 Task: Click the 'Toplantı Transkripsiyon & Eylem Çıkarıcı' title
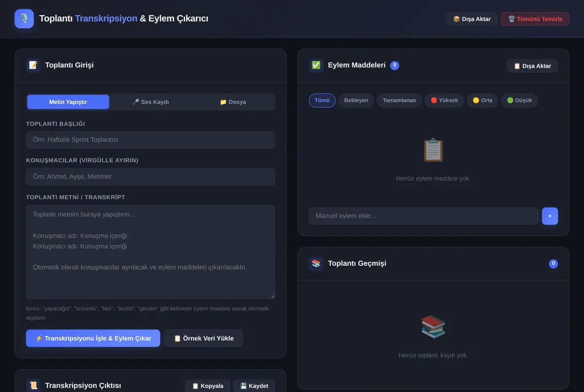tap(124, 18)
